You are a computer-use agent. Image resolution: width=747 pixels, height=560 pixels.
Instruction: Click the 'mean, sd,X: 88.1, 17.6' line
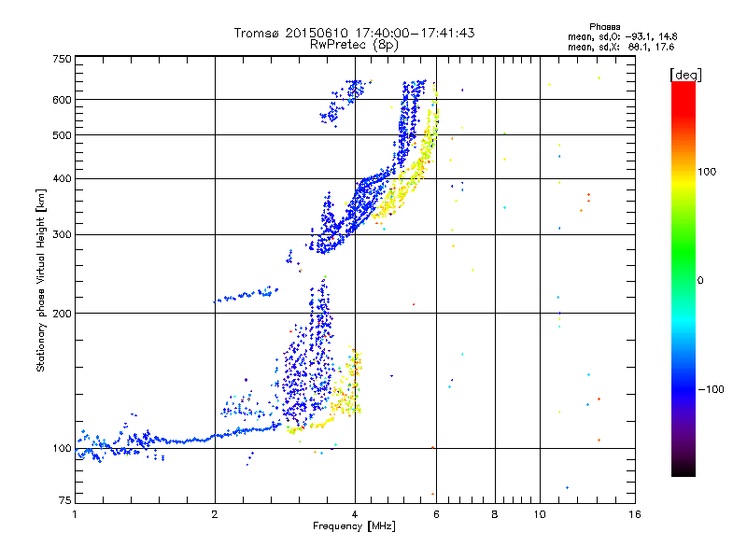[621, 47]
